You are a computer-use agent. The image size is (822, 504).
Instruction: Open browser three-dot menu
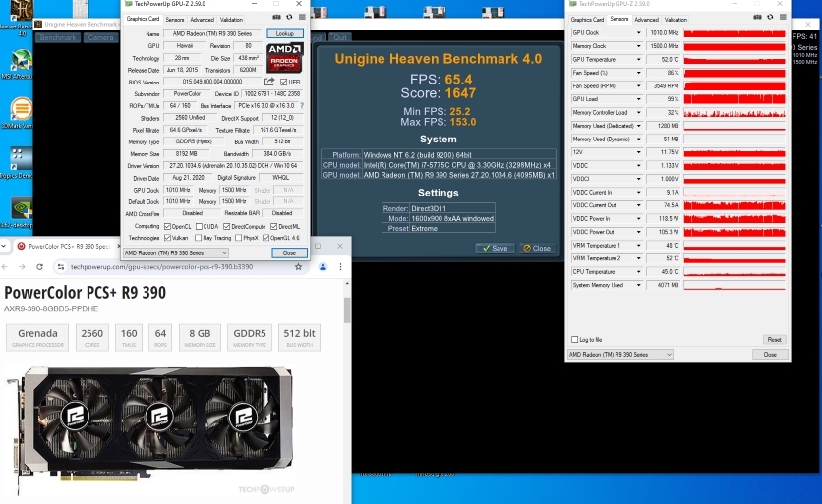click(x=341, y=266)
